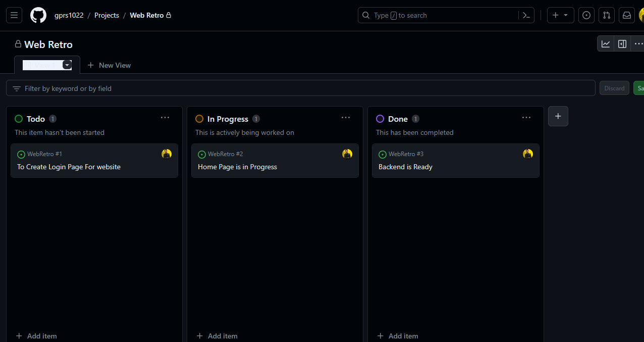The width and height of the screenshot is (644, 342).
Task: Open the project ellipsis options menu
Action: [639, 43]
